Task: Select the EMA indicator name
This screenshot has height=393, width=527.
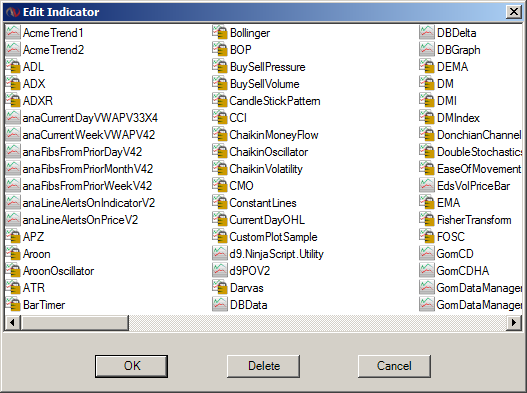Action: point(448,203)
